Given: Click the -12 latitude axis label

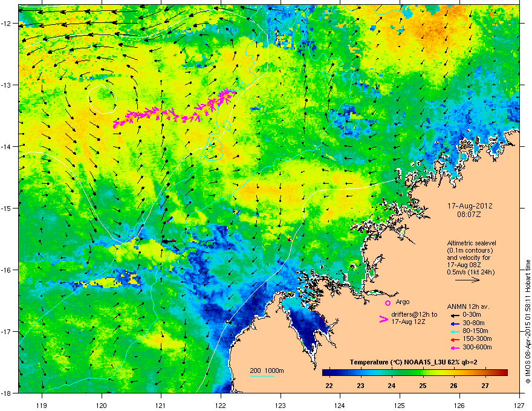Looking at the screenshot, I should click(6, 24).
